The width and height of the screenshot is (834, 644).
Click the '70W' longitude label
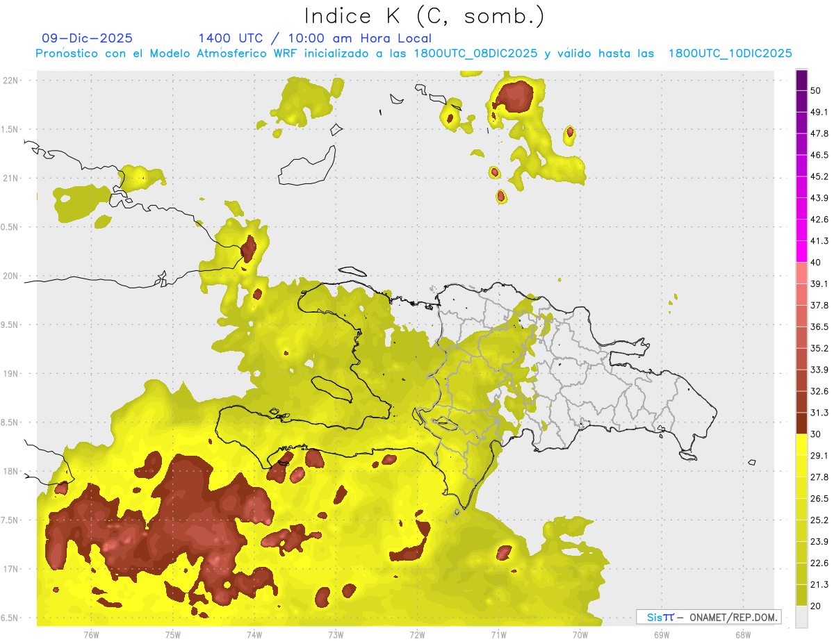pyautogui.click(x=580, y=635)
